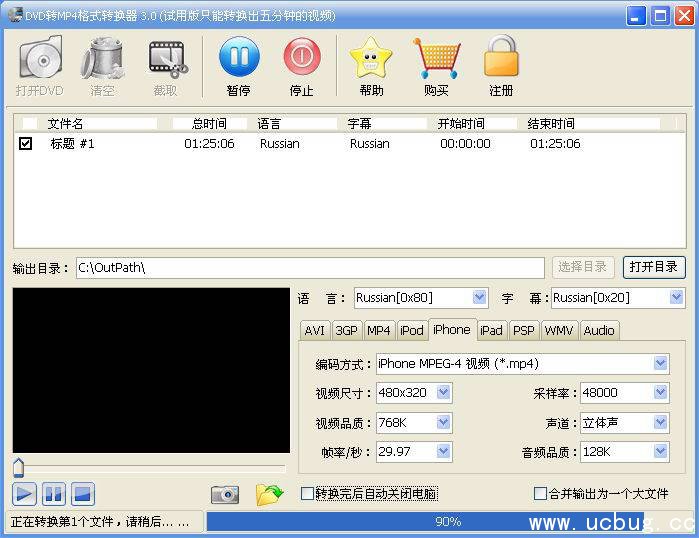Open the video size 480x320 dropdown

443,393
